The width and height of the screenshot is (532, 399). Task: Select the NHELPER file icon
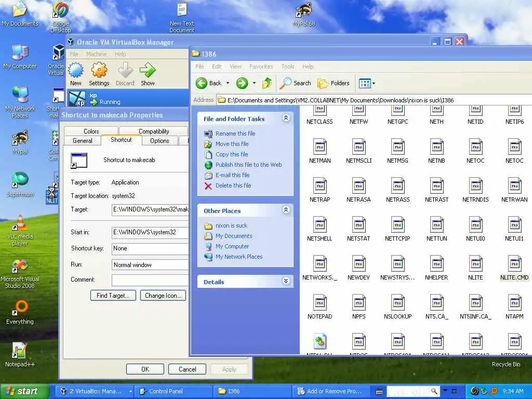tap(436, 268)
